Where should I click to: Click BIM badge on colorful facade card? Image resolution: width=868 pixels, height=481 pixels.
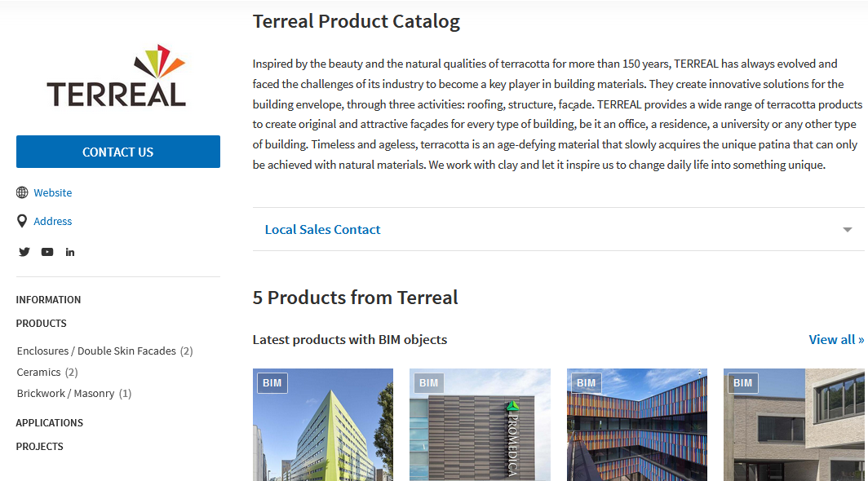pyautogui.click(x=586, y=383)
